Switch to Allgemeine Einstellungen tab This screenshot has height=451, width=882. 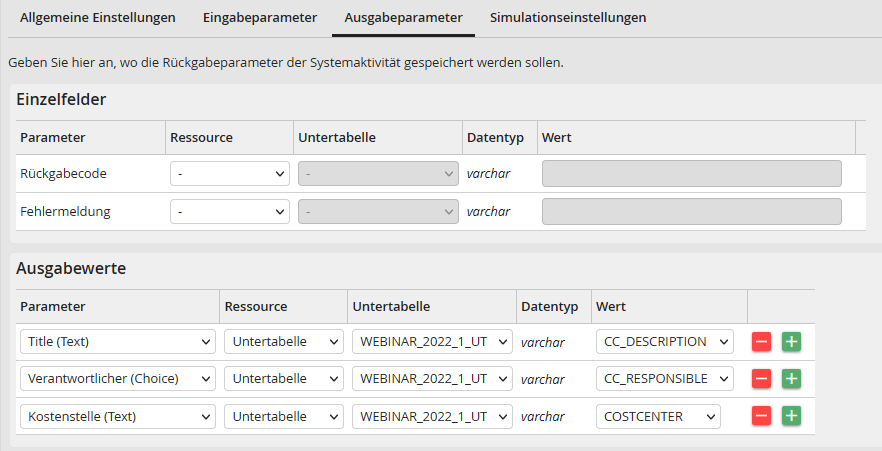98,18
